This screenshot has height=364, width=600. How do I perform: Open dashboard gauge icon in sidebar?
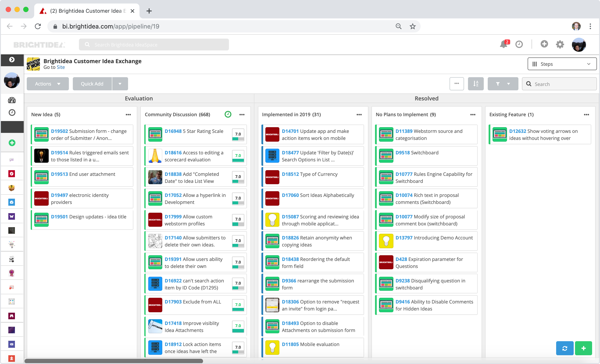[x=12, y=100]
